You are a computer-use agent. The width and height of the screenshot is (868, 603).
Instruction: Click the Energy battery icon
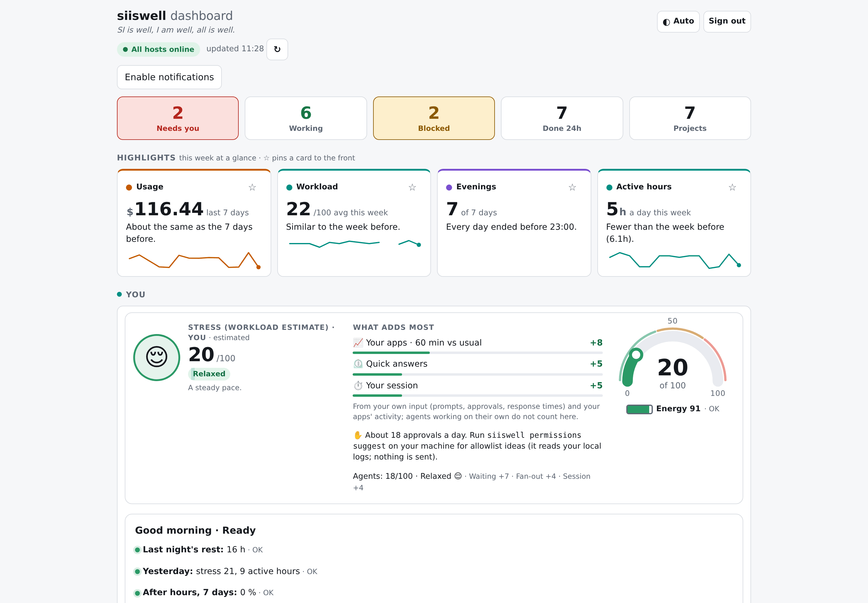pyautogui.click(x=639, y=409)
